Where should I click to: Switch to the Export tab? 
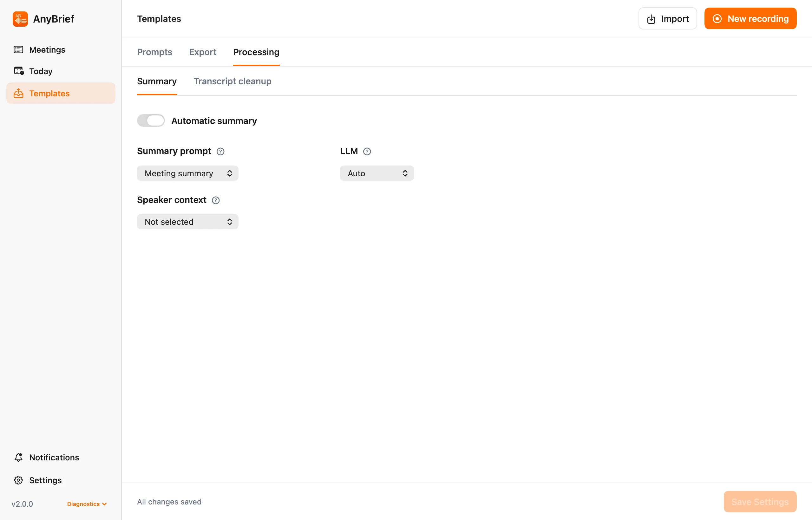point(203,52)
